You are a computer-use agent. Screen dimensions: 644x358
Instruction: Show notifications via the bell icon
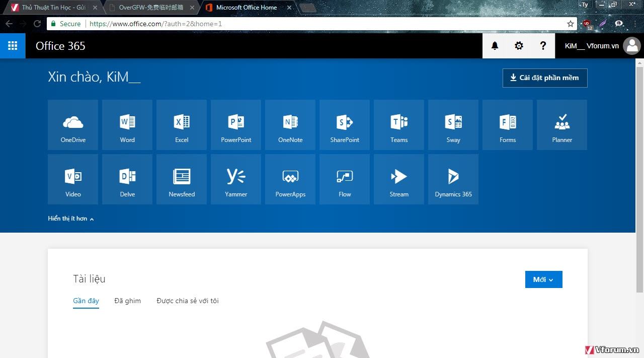[x=495, y=46]
